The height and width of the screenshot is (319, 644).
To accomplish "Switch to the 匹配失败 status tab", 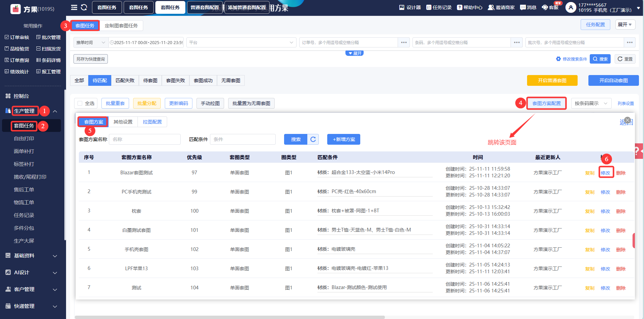I will click(x=125, y=80).
